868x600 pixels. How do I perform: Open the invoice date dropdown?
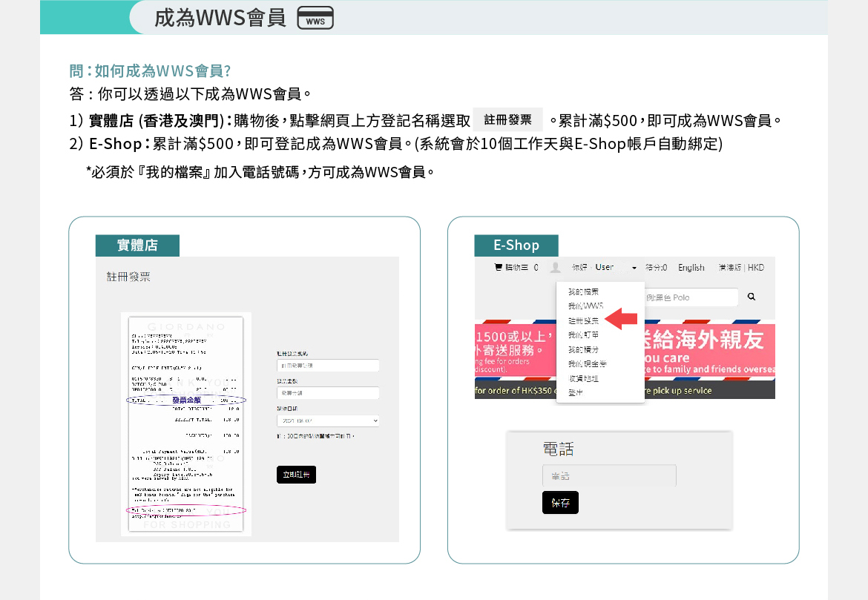327,421
